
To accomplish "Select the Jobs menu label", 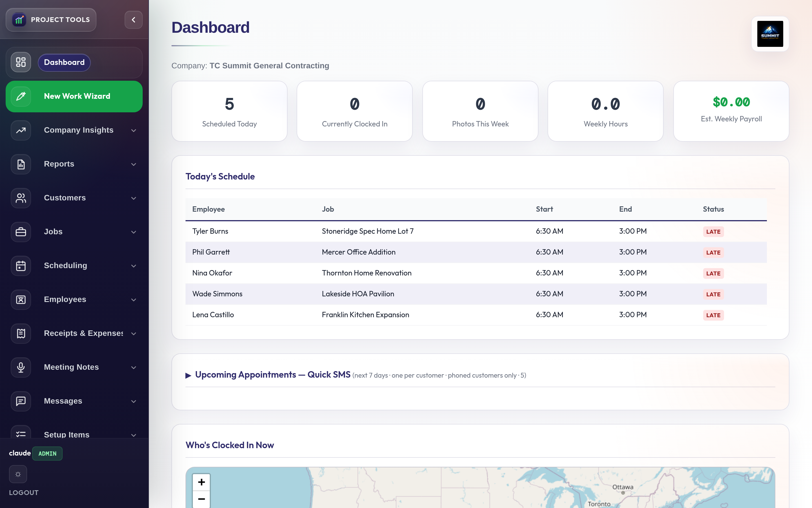I will [x=53, y=232].
